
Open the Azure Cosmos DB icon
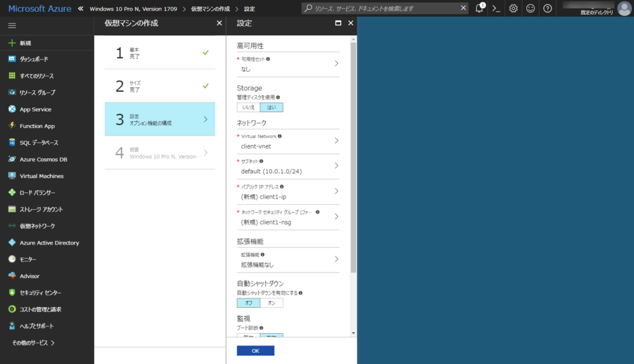(x=12, y=159)
